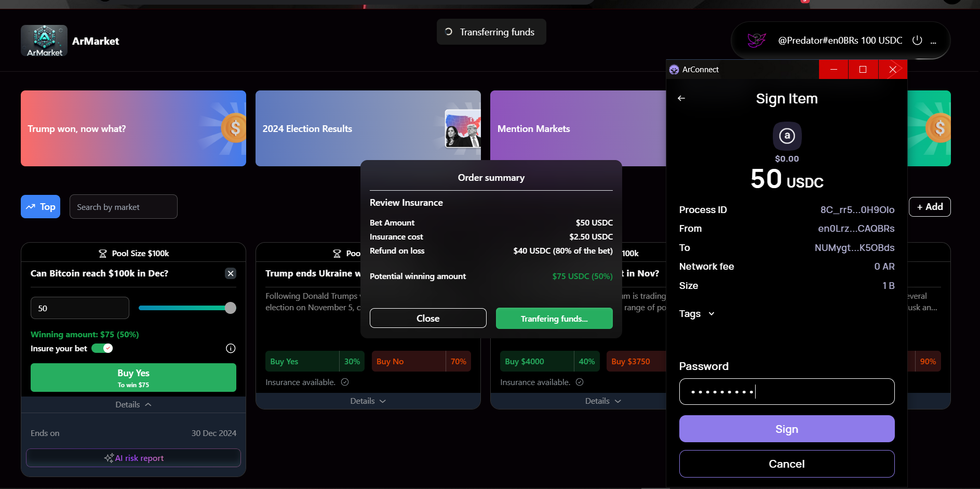Click the check icon beside Trump Ukraine insurance
Screen dimensions: 980x489
[x=345, y=382]
